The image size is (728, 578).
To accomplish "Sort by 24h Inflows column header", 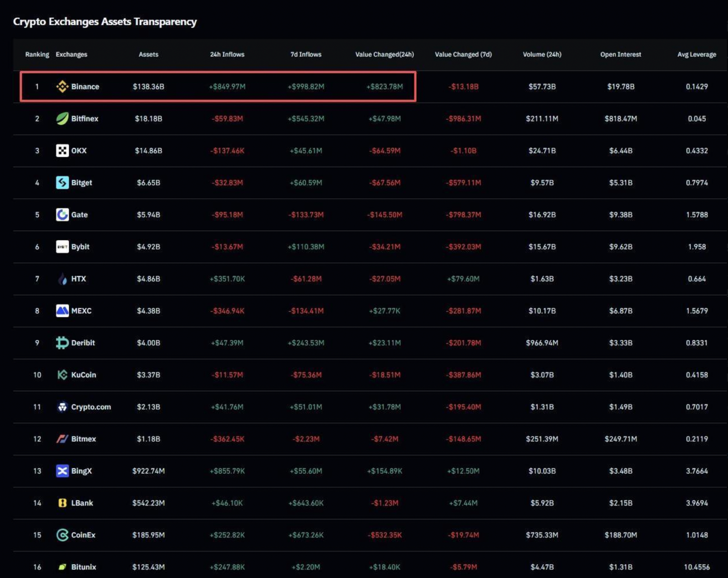I will pyautogui.click(x=227, y=54).
